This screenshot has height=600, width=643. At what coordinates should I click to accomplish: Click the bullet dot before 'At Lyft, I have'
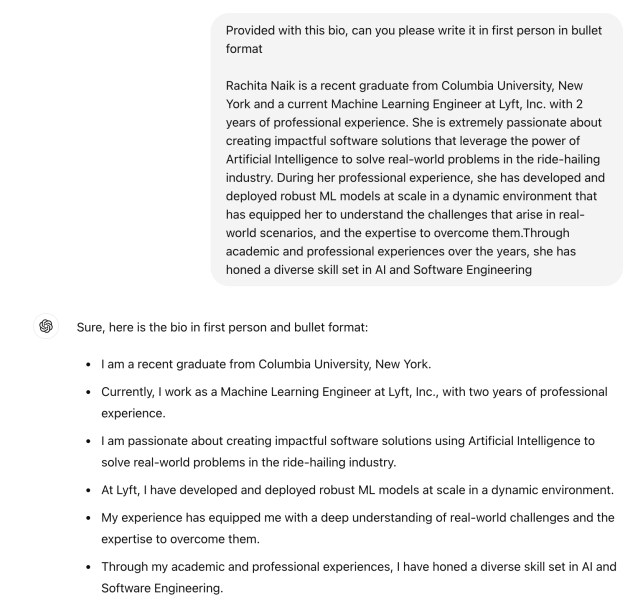(x=90, y=491)
